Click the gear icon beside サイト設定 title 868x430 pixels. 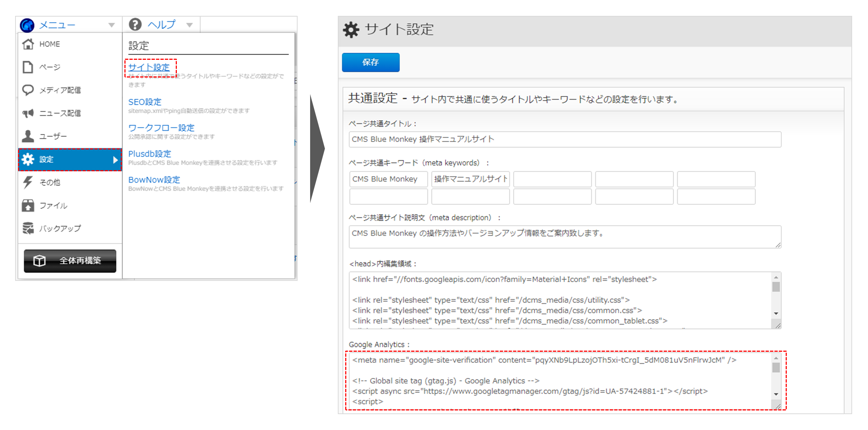[351, 30]
